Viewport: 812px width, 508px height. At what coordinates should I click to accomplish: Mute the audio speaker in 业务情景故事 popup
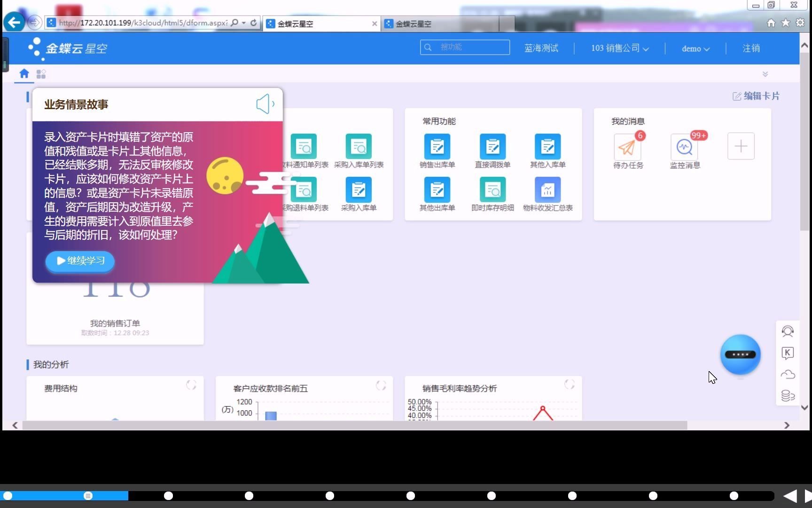pos(265,104)
